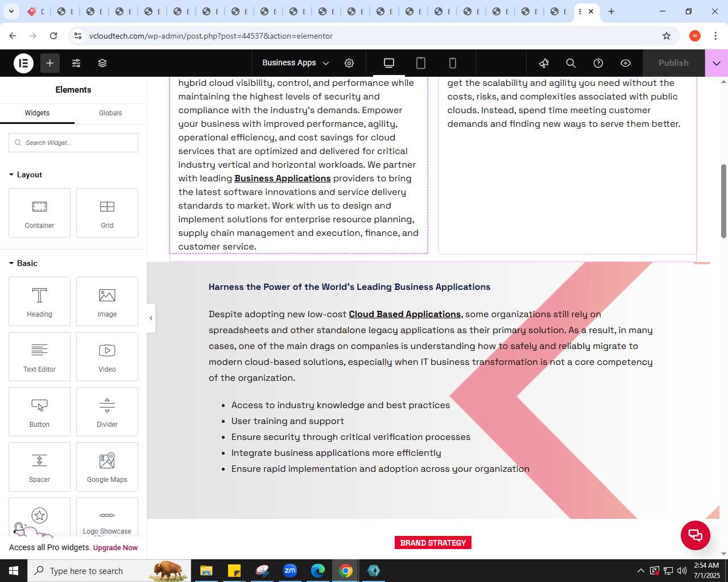Open the red chat bubble widget
Viewport: 728px width, 582px height.
click(x=696, y=535)
